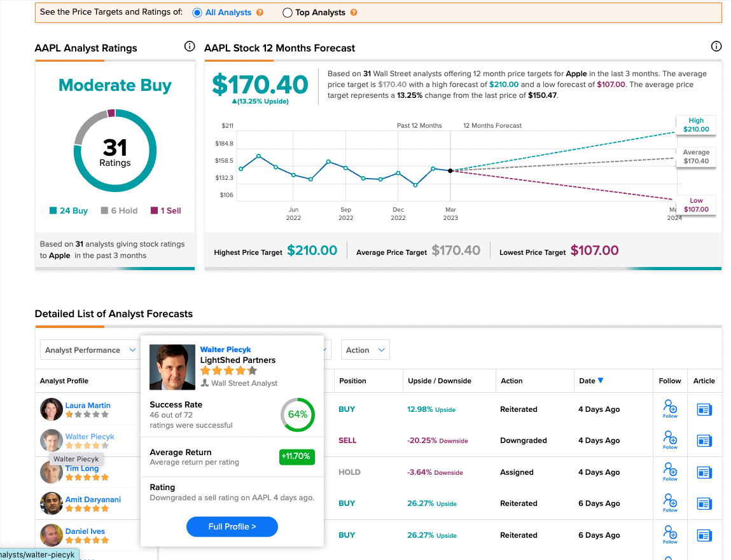
Task: Click the Mar 2023 data point on the chart
Action: pos(450,171)
